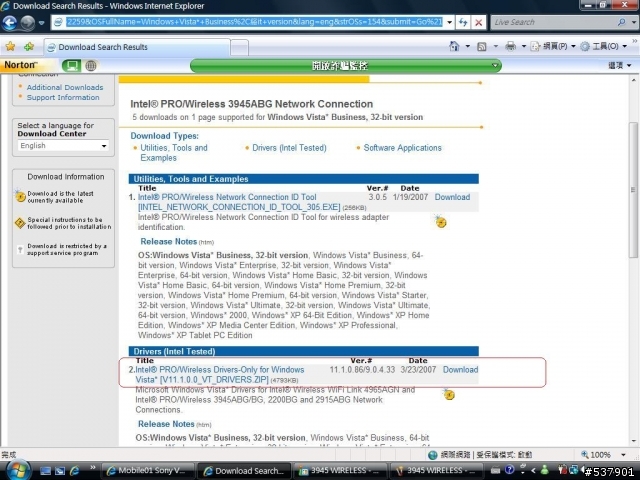Click the Switch windows quick launch icon
640x480 pixels.
[x=60, y=471]
